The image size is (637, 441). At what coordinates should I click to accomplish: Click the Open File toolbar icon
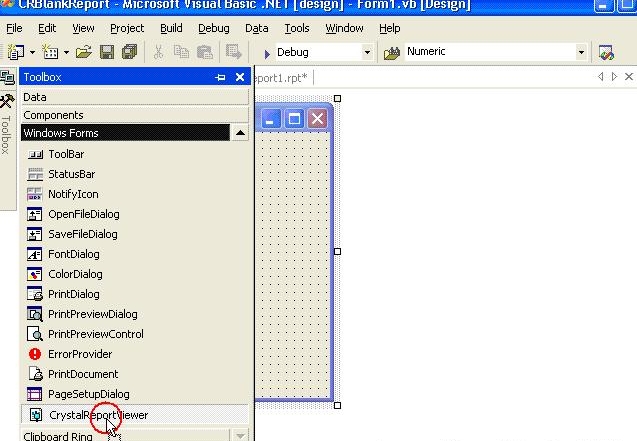tap(83, 52)
